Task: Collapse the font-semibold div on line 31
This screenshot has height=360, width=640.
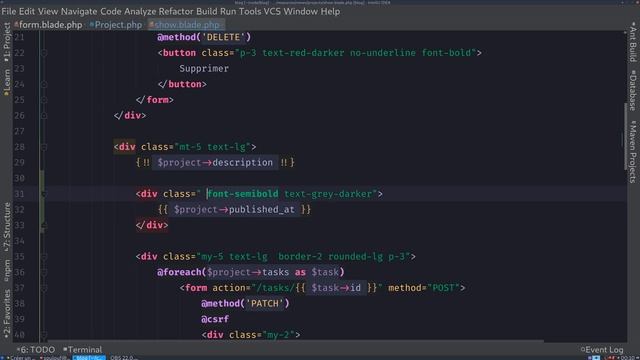Action: 44,194
